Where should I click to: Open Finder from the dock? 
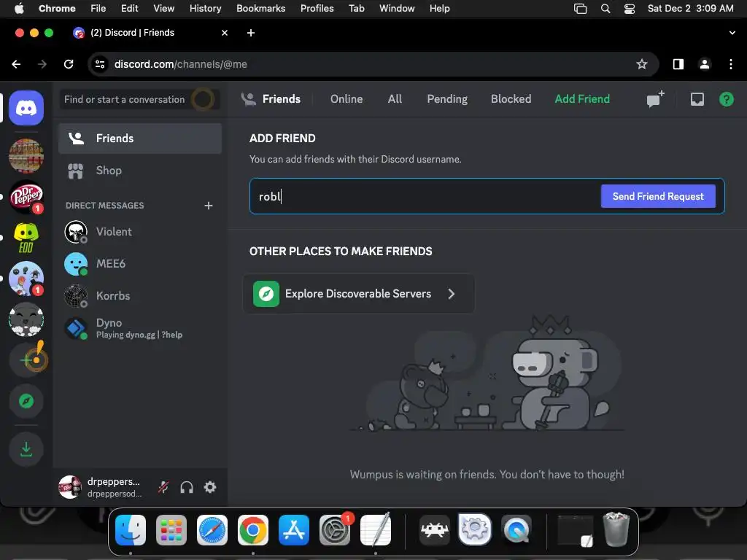(131, 530)
